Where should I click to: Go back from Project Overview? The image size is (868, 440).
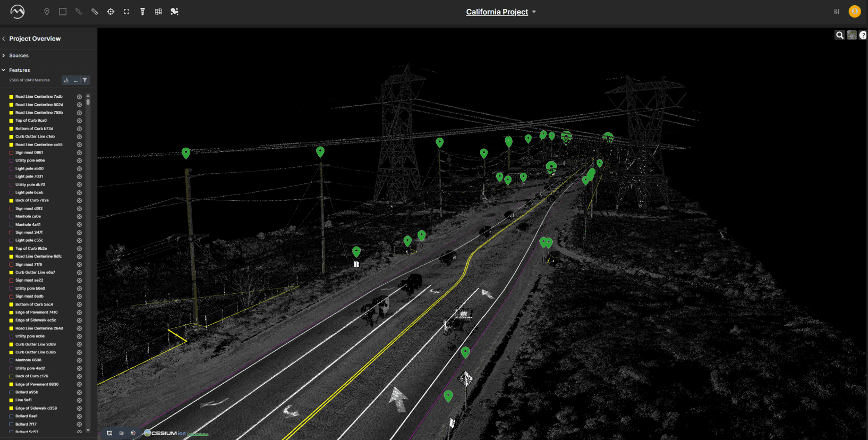[4, 39]
